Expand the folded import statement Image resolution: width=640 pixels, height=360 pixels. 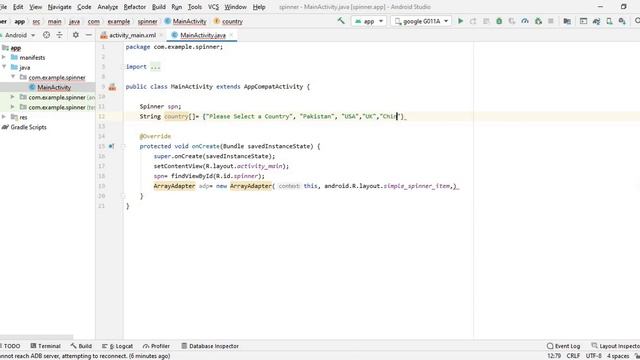point(156,67)
